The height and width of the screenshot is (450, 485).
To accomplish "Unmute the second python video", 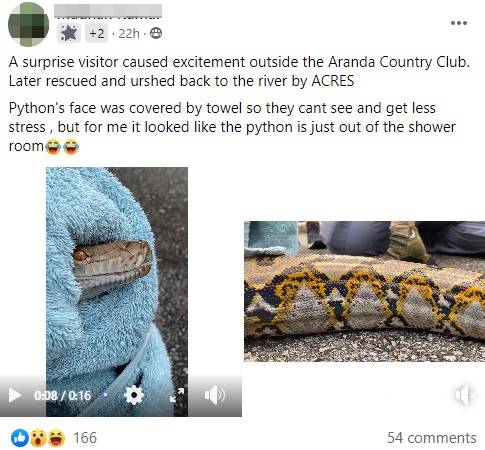I will pyautogui.click(x=464, y=395).
